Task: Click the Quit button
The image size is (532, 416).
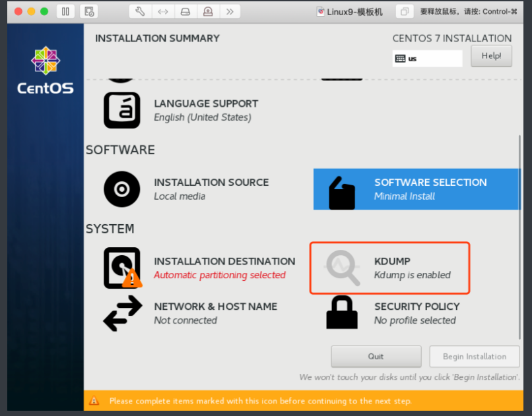Action: coord(376,357)
